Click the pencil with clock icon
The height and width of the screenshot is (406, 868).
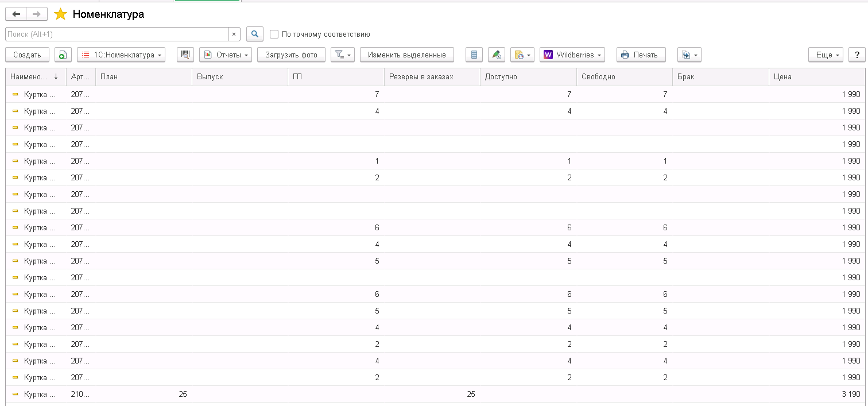(496, 55)
